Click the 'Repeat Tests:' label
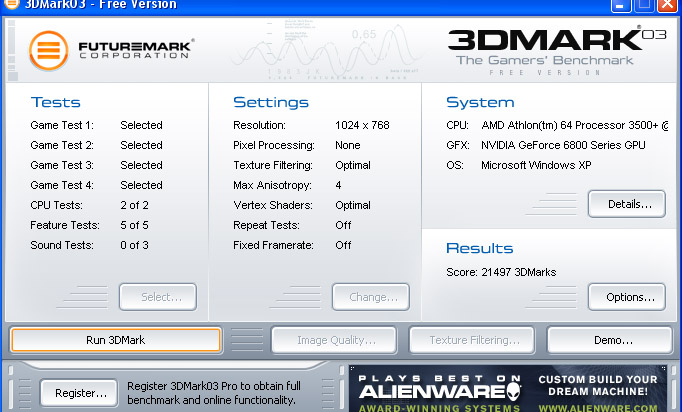The height and width of the screenshot is (412, 682). coord(267,225)
